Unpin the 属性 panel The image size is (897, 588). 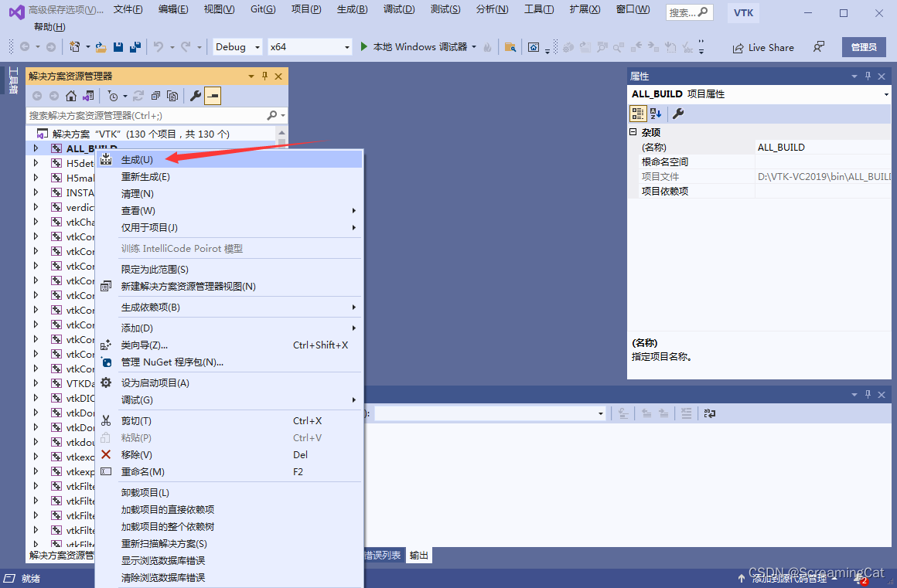coord(868,76)
